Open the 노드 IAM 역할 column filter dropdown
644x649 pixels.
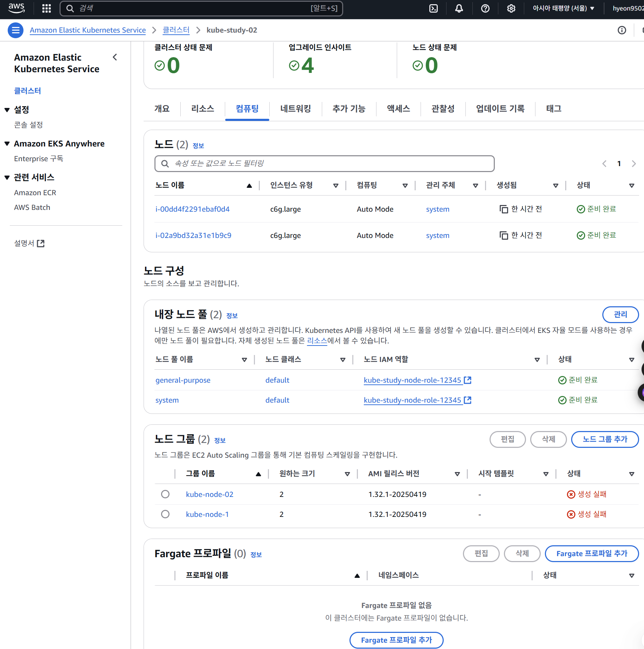coord(537,360)
